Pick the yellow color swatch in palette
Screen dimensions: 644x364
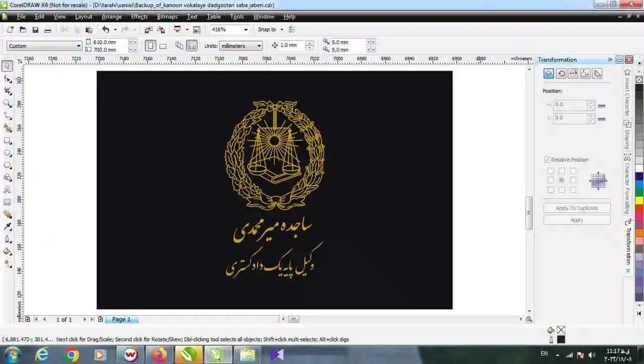[x=639, y=200]
